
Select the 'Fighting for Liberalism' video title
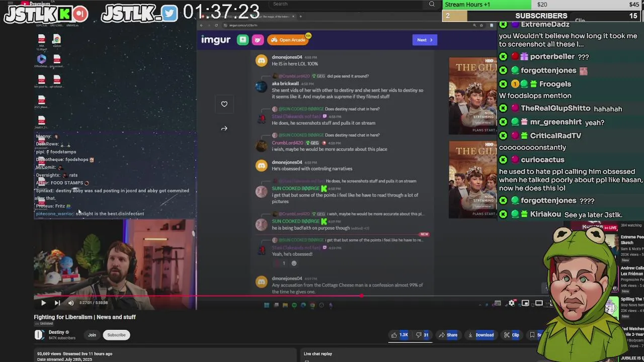pyautogui.click(x=85, y=317)
